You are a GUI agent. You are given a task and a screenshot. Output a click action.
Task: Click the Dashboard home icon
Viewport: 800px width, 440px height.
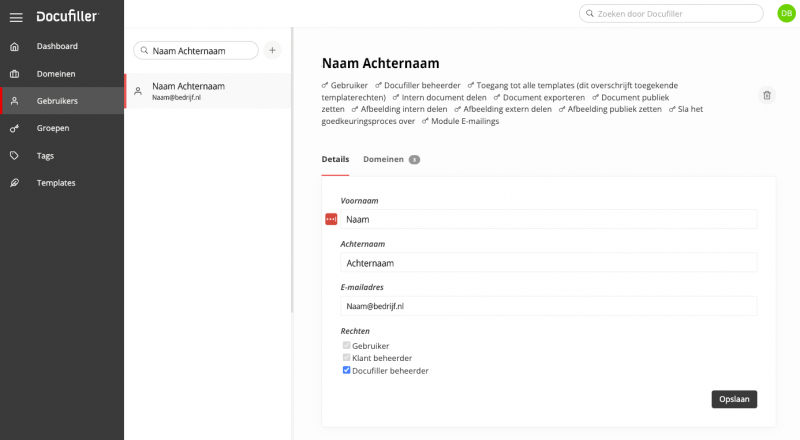pos(14,46)
